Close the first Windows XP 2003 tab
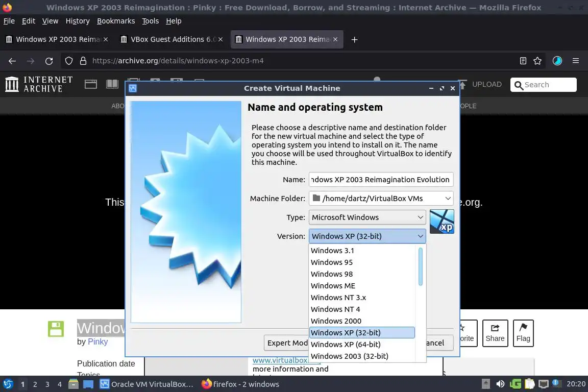Image resolution: width=588 pixels, height=392 pixels. (x=106, y=39)
